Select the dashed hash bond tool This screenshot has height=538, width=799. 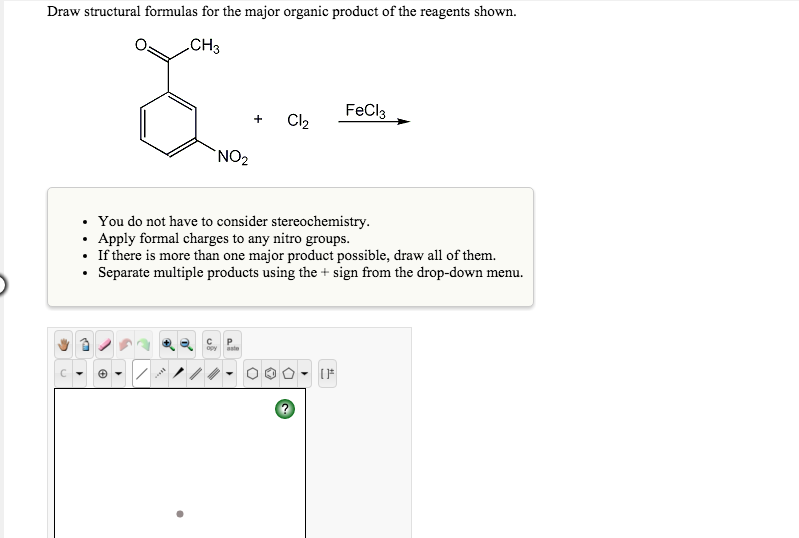coord(160,373)
